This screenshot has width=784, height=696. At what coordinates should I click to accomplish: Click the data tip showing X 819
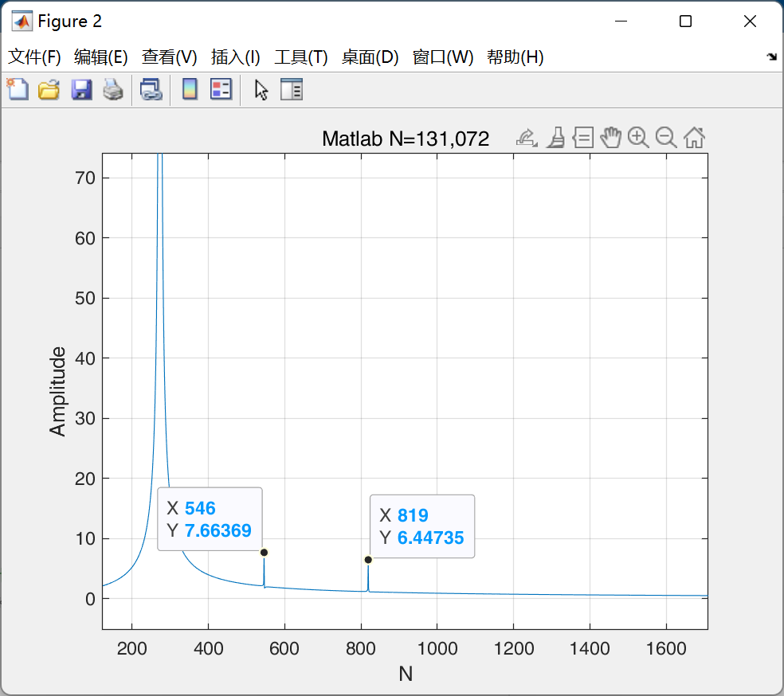(422, 526)
